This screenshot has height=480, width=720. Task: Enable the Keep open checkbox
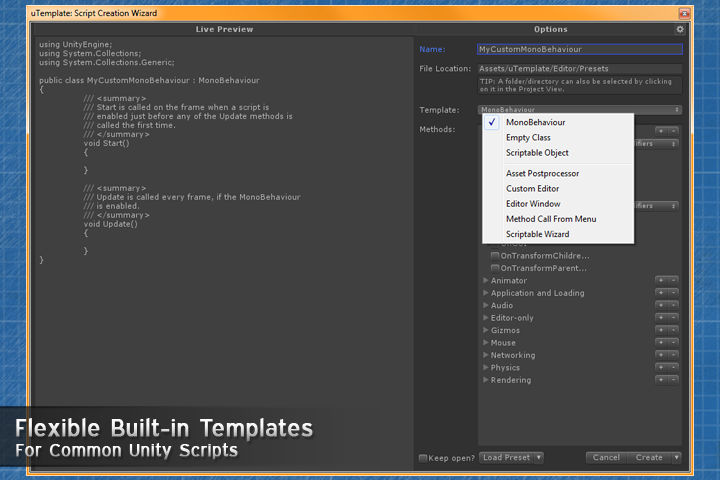[423, 458]
